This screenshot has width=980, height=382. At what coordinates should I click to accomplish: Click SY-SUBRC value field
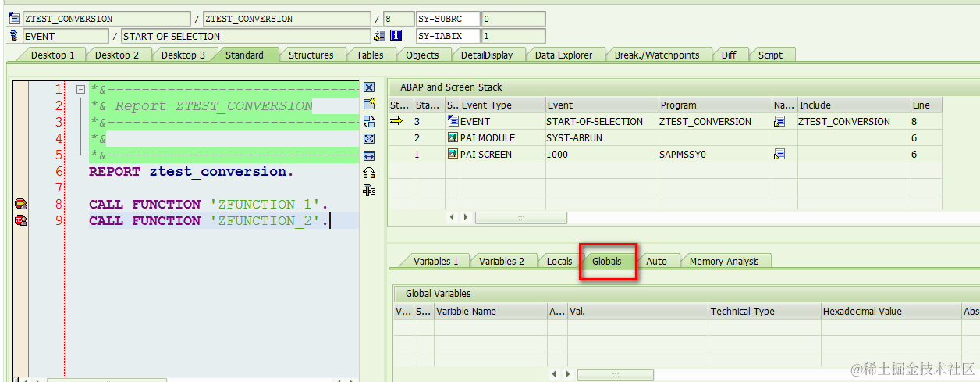click(513, 19)
